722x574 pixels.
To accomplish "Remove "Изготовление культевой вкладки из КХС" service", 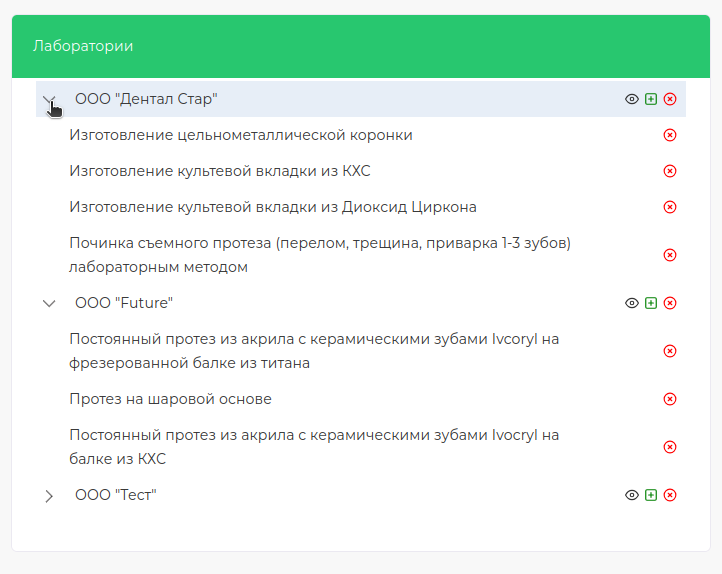I will [670, 171].
